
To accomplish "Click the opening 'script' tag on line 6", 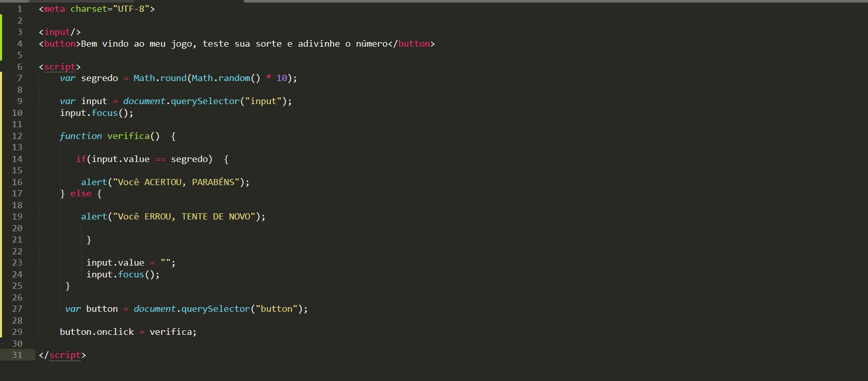I will [x=60, y=67].
